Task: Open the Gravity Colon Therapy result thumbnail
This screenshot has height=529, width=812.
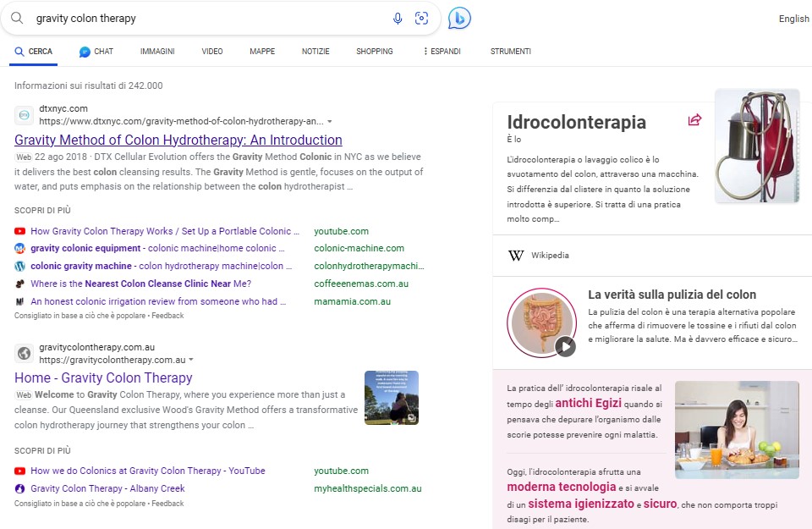Action: click(392, 398)
